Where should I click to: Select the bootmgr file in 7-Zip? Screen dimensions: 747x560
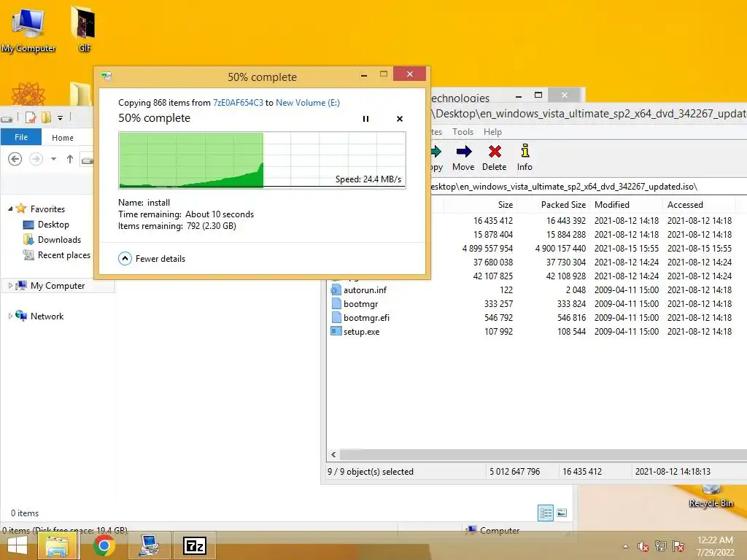pos(360,304)
